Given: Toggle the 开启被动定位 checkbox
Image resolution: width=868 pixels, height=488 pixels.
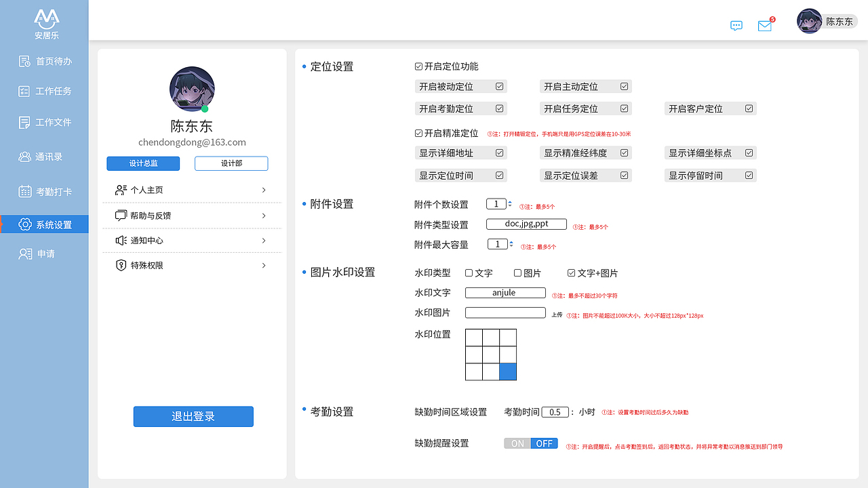Looking at the screenshot, I should 500,87.
